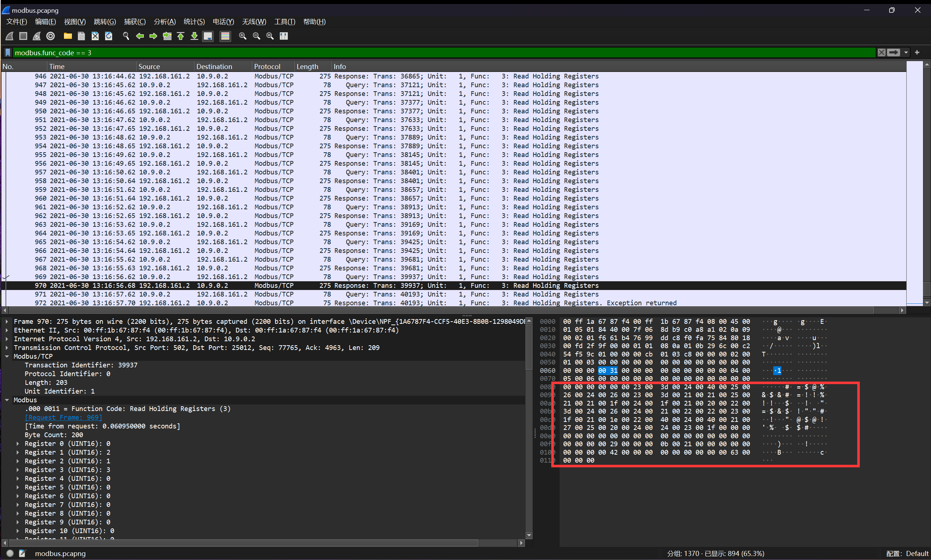Open the 编辑(E) menu

(x=45, y=21)
